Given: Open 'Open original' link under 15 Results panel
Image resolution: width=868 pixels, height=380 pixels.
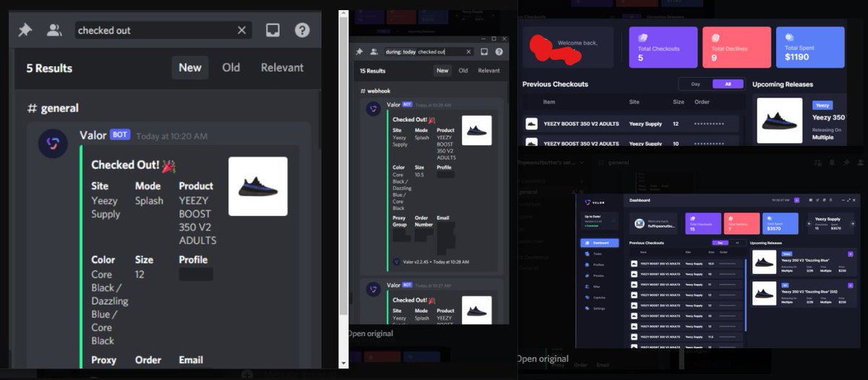Looking at the screenshot, I should 370,334.
